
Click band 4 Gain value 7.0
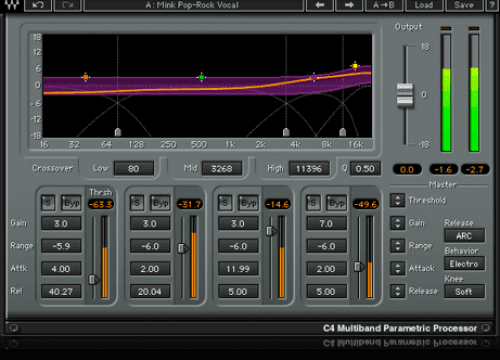click(x=327, y=223)
